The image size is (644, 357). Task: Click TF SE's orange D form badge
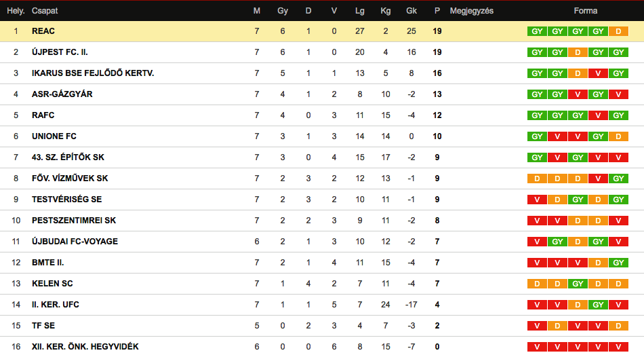pyautogui.click(x=557, y=326)
